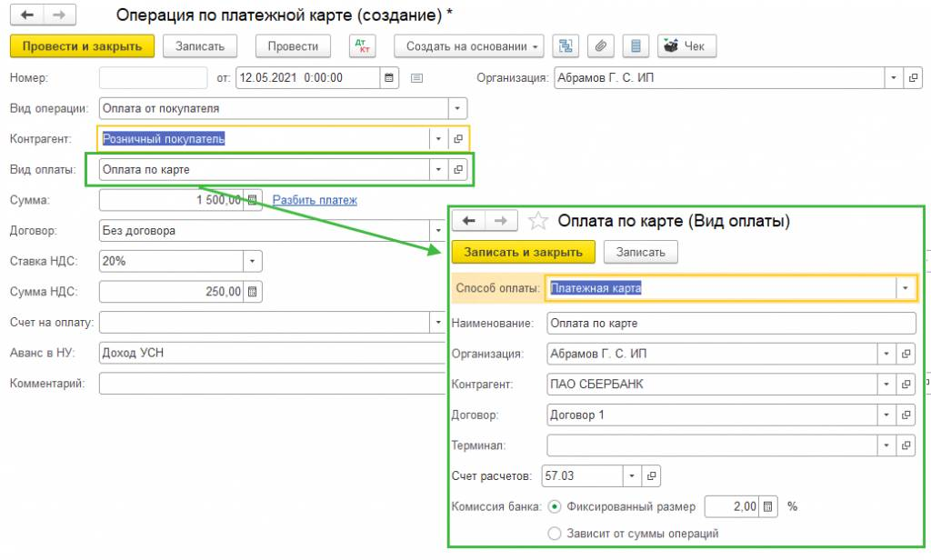Screen dimensions: 931x560
Task: Open Организация item via open icon at top
Action: click(x=913, y=78)
